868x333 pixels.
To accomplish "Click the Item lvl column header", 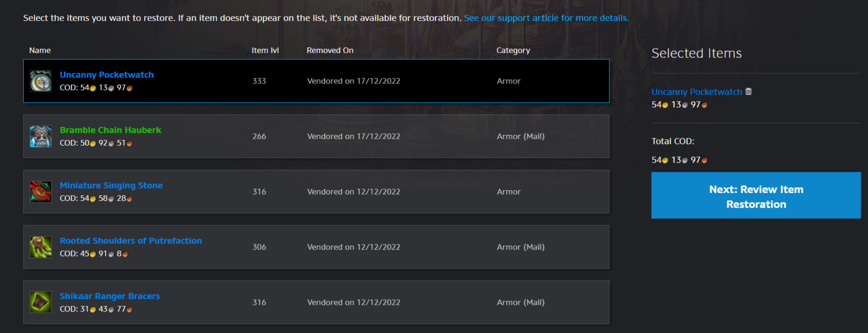I will click(265, 50).
